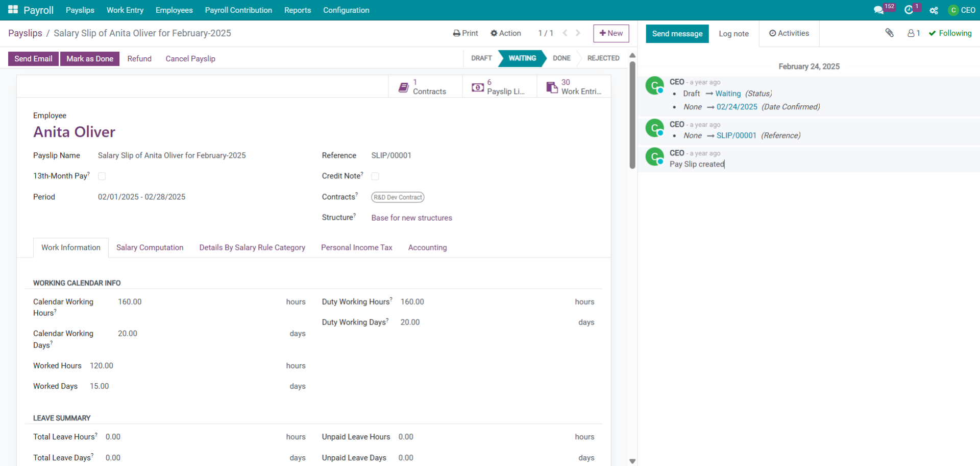Toggle the 13th-Month Pay checkbox

point(102,176)
